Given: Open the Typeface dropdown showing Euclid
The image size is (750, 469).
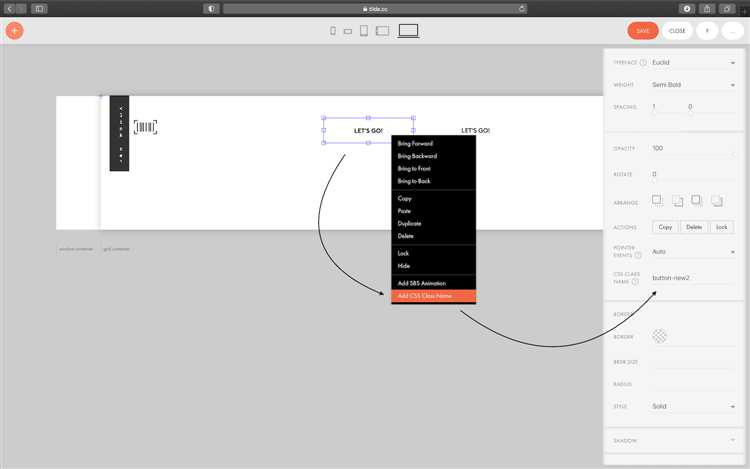Looking at the screenshot, I should [x=693, y=63].
